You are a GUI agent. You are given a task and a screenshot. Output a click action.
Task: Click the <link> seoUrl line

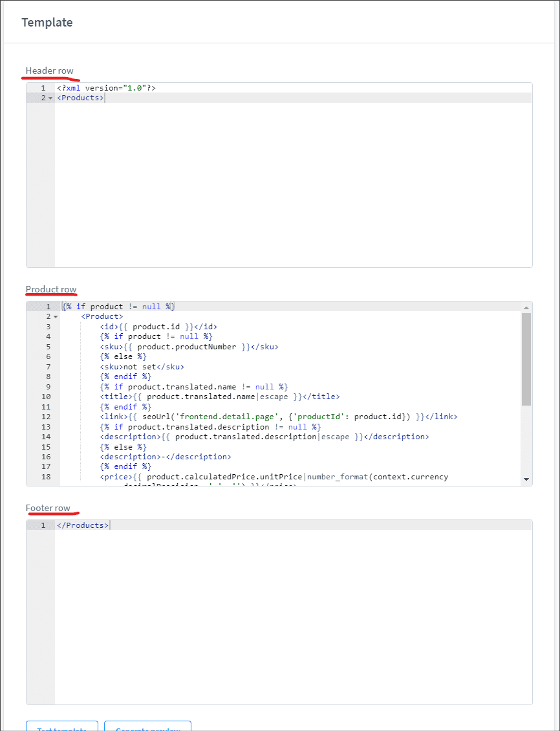(279, 417)
